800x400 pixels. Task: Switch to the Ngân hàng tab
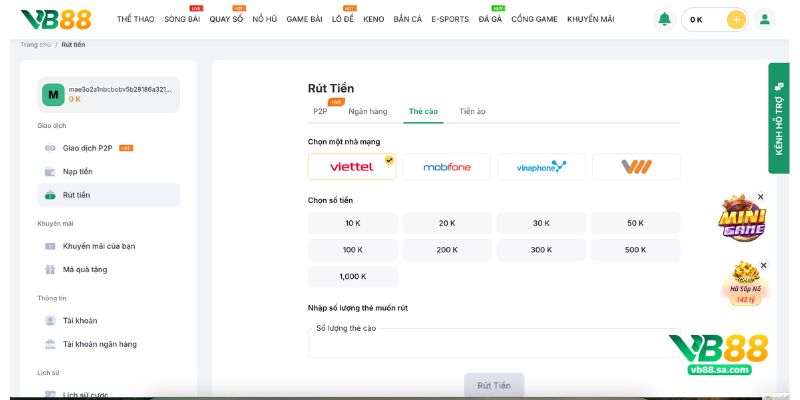368,111
